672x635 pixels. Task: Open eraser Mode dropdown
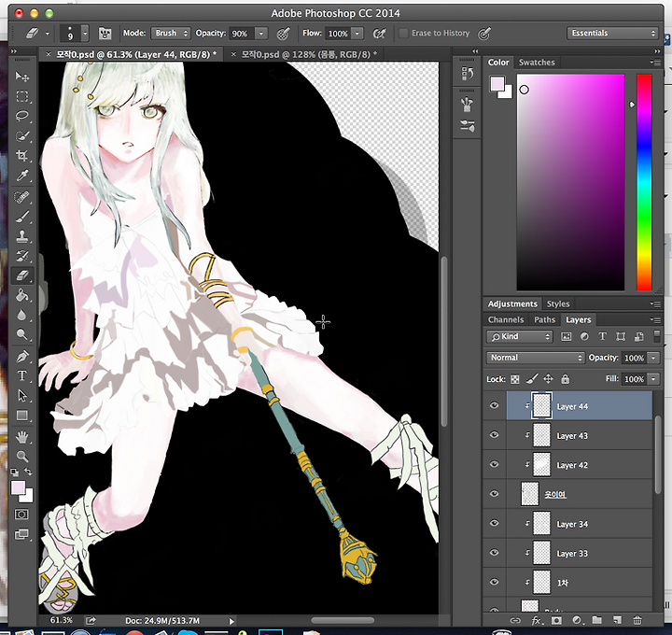click(171, 33)
